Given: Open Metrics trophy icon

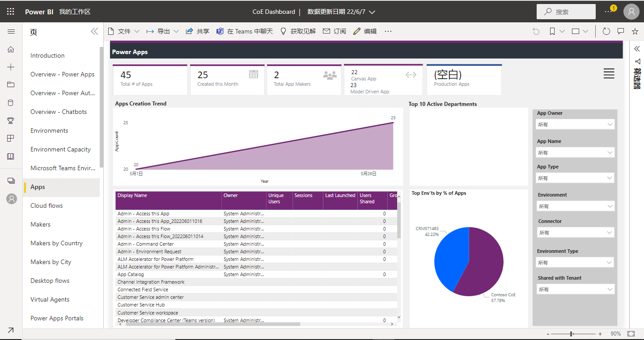Looking at the screenshot, I should tap(11, 121).
